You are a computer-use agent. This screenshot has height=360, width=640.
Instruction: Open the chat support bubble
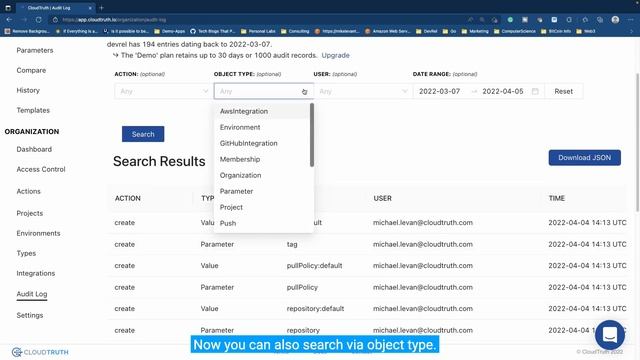610,335
